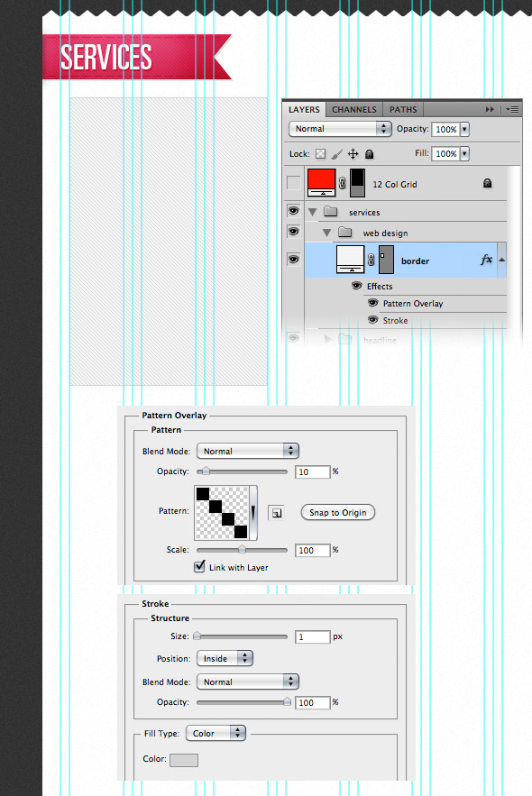Viewport: 532px width, 796px height.
Task: Hide the Stroke effect
Action: point(372,320)
